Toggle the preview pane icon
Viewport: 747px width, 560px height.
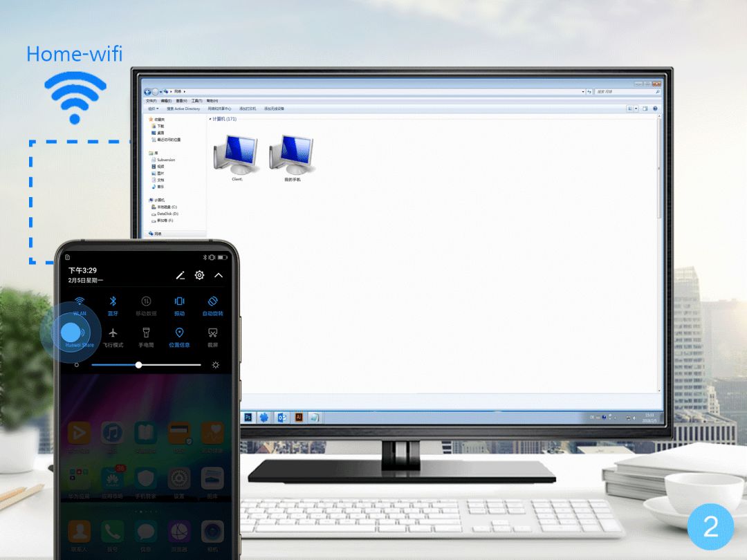645,109
